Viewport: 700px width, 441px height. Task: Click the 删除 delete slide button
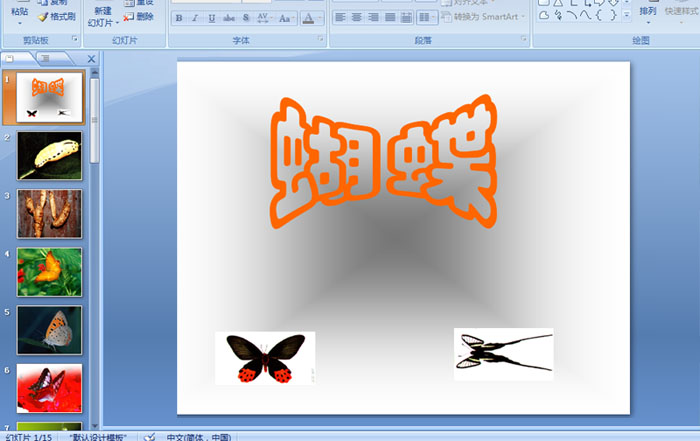click(x=139, y=17)
